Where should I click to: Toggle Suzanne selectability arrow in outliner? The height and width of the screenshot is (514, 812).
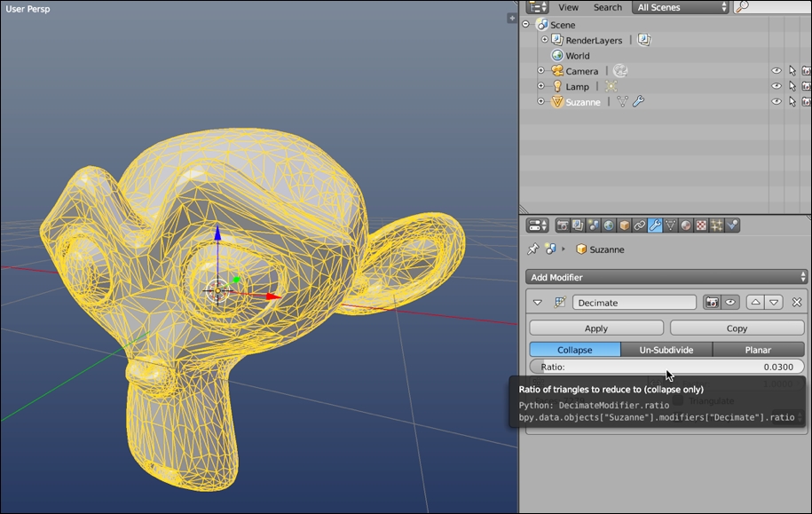(x=792, y=101)
